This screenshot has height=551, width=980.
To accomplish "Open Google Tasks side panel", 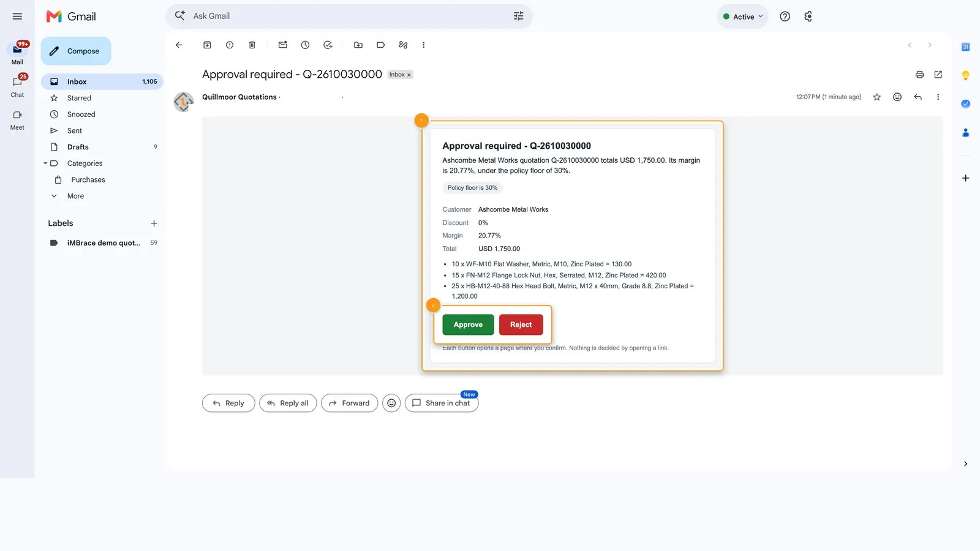I will (965, 103).
